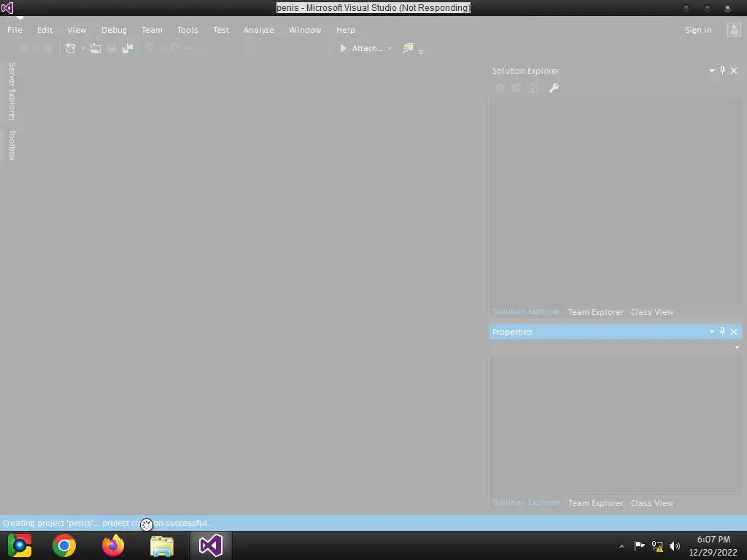Open Solution Explorer wrench Properties icon
The image size is (747, 560).
554,87
